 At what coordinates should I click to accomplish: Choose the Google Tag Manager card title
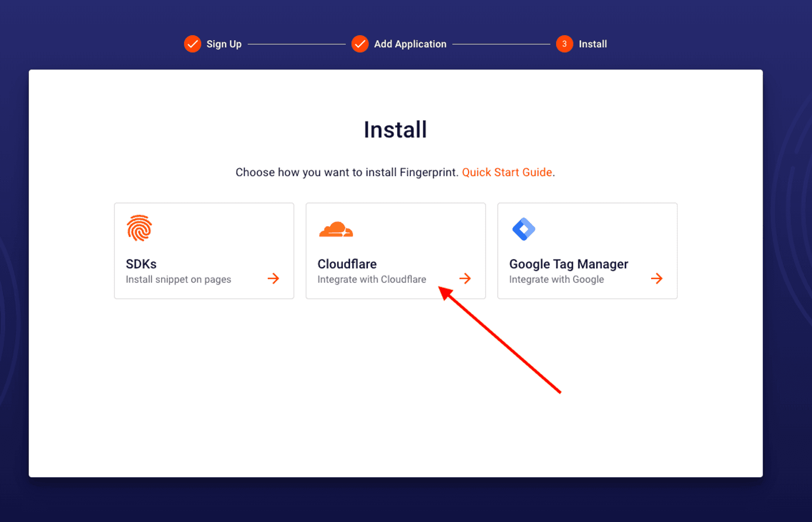click(x=568, y=264)
